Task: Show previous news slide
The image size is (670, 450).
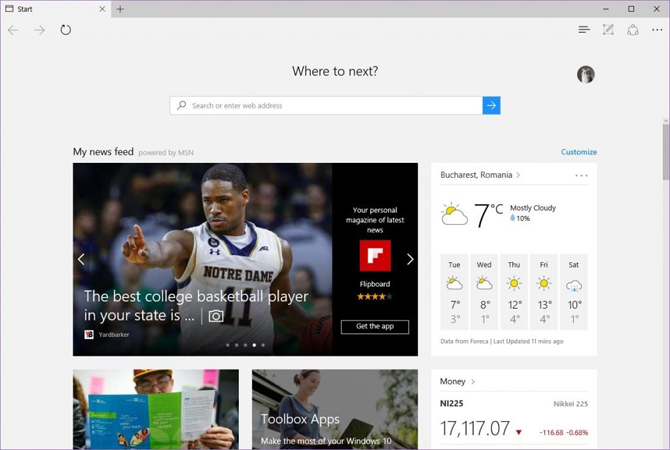Action: 81,259
